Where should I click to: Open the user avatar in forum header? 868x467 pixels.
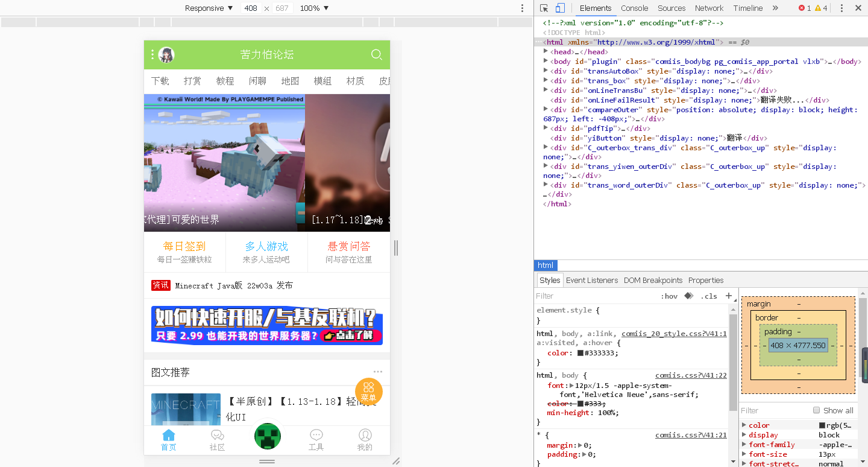[166, 55]
